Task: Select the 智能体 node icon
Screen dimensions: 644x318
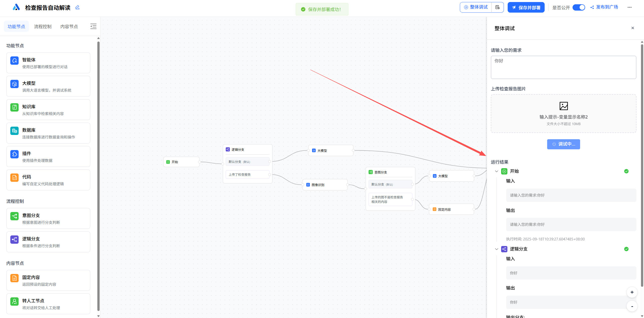Action: (x=15, y=60)
